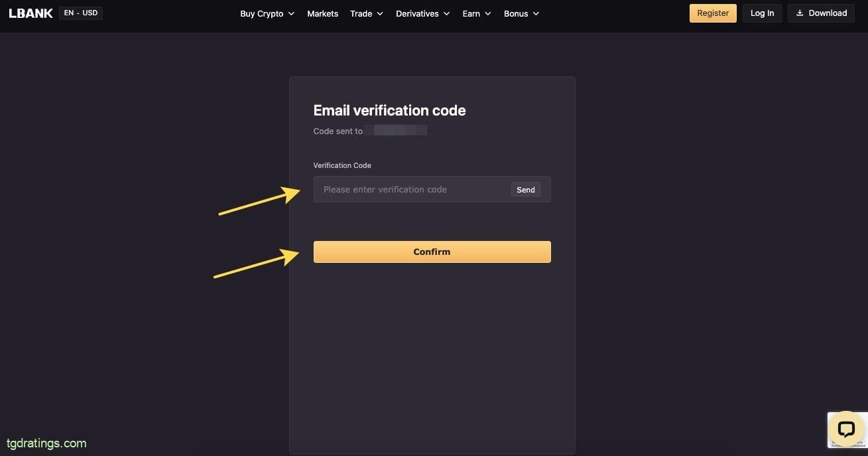Select the Earn menu label
The width and height of the screenshot is (868, 456).
click(x=471, y=14)
